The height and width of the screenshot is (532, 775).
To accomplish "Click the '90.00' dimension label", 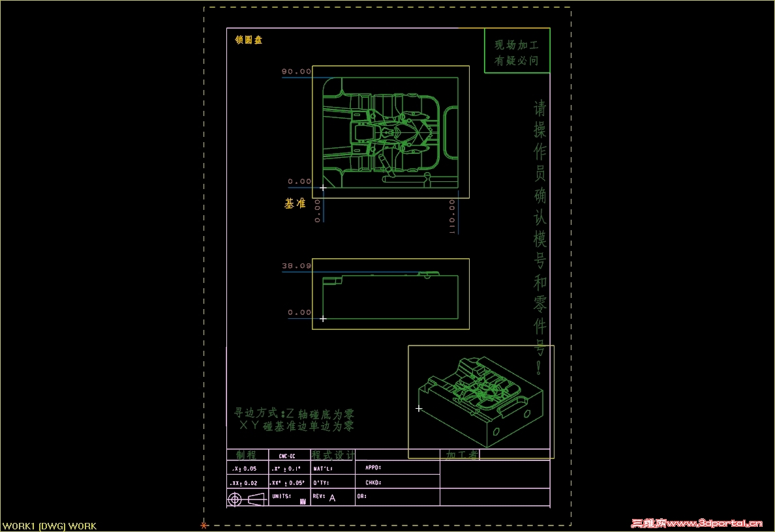I will click(297, 71).
